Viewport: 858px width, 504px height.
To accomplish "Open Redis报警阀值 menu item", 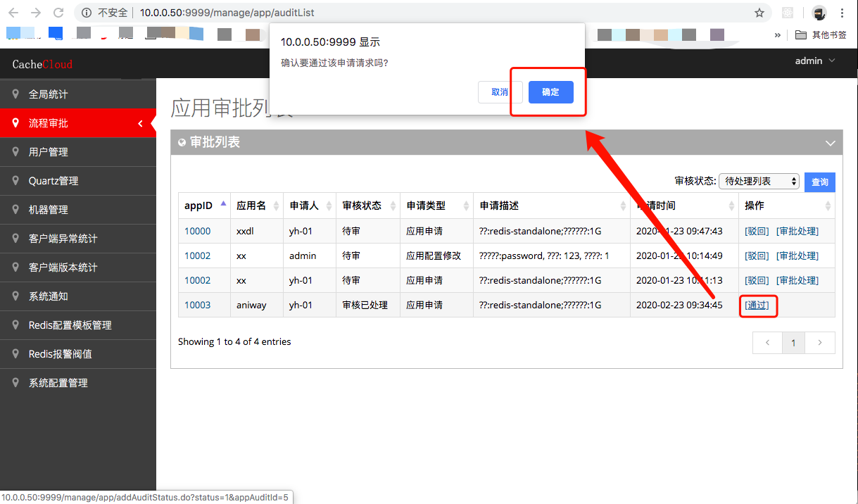I will click(78, 353).
